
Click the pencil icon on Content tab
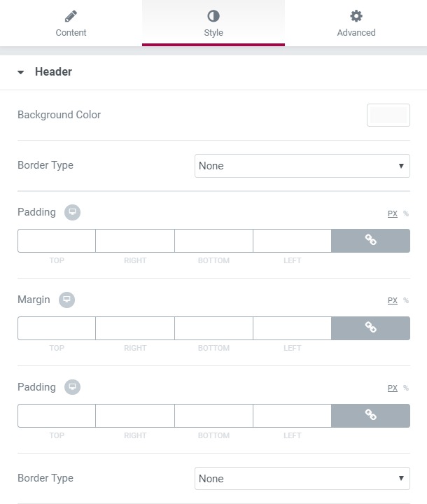71,16
